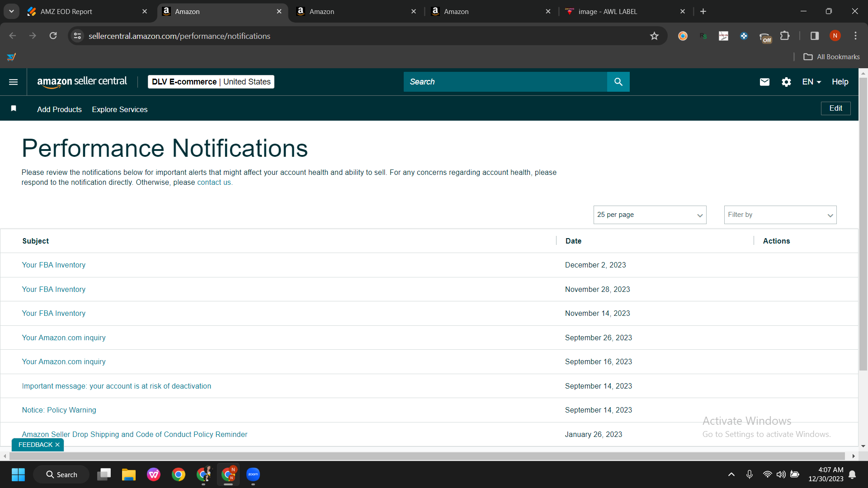Open the November 28 FBA Inventory notification
This screenshot has width=868, height=488.
pos(53,289)
